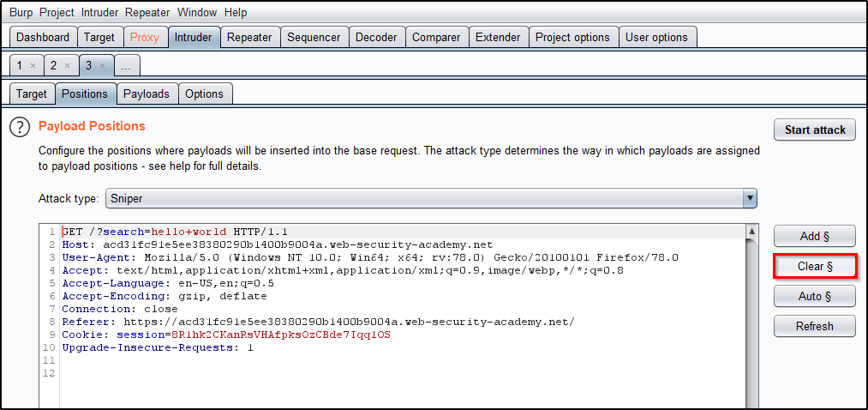Switch to the Payloads tab
Viewport: 868px width, 410px height.
point(147,94)
